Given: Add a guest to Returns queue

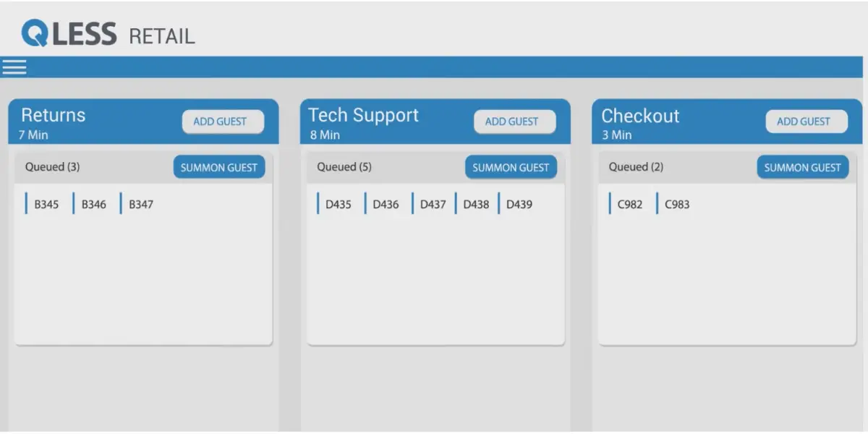Looking at the screenshot, I should pos(223,122).
